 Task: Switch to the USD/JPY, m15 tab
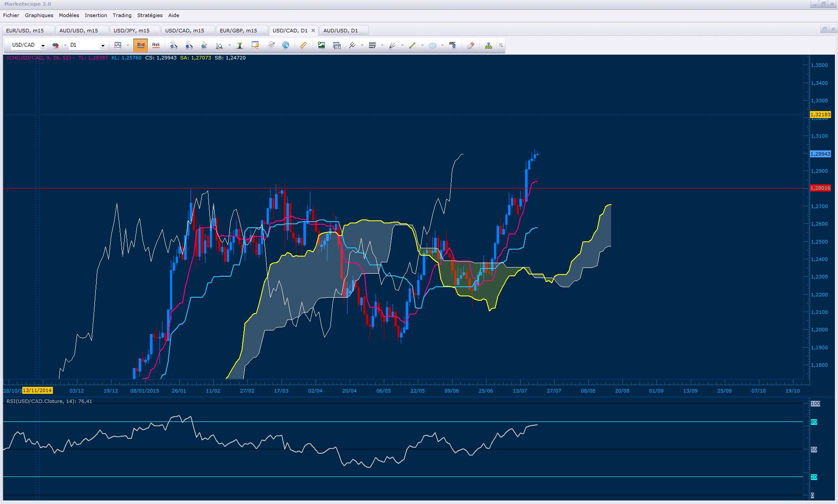(x=135, y=31)
